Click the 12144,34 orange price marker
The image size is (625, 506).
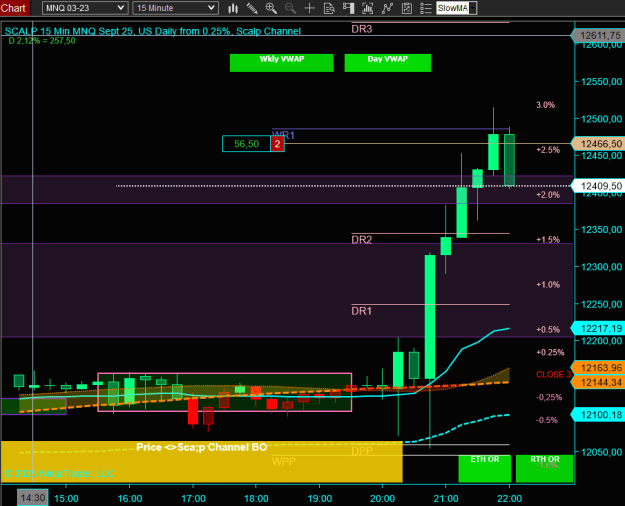(x=598, y=382)
